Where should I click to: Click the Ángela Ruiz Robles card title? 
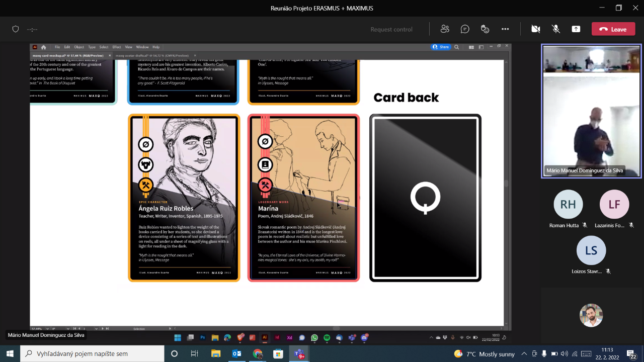click(166, 208)
